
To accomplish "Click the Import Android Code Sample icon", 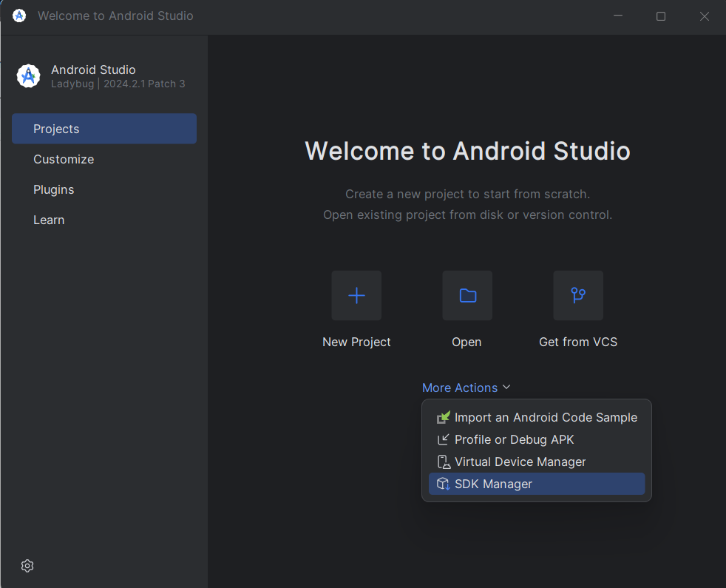I will coord(444,418).
